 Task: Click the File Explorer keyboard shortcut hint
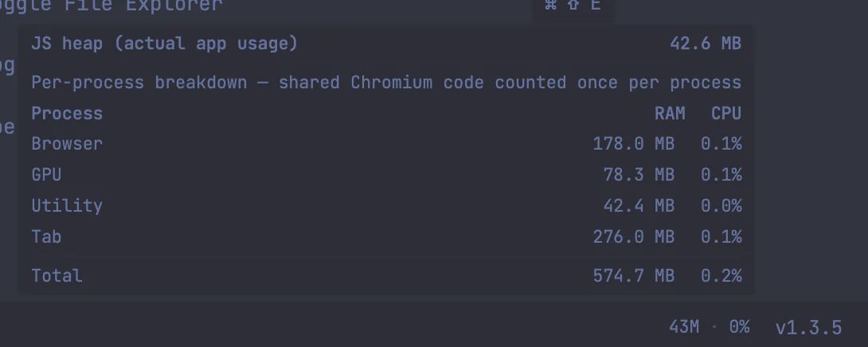573,6
